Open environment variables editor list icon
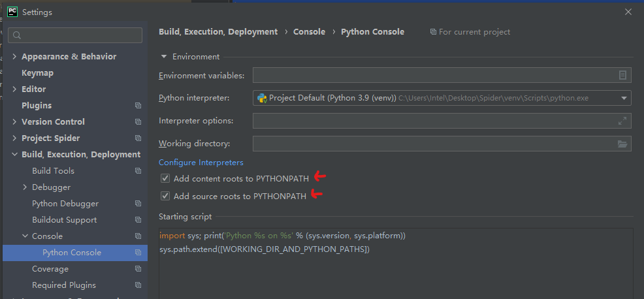 [622, 75]
